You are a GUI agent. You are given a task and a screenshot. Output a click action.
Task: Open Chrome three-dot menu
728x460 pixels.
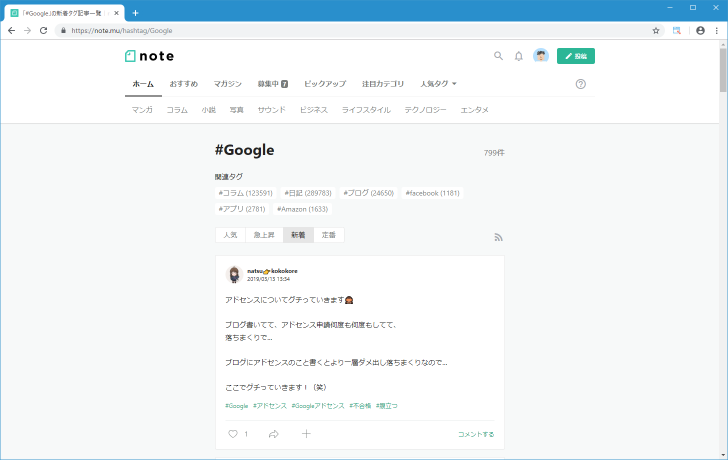[717, 31]
